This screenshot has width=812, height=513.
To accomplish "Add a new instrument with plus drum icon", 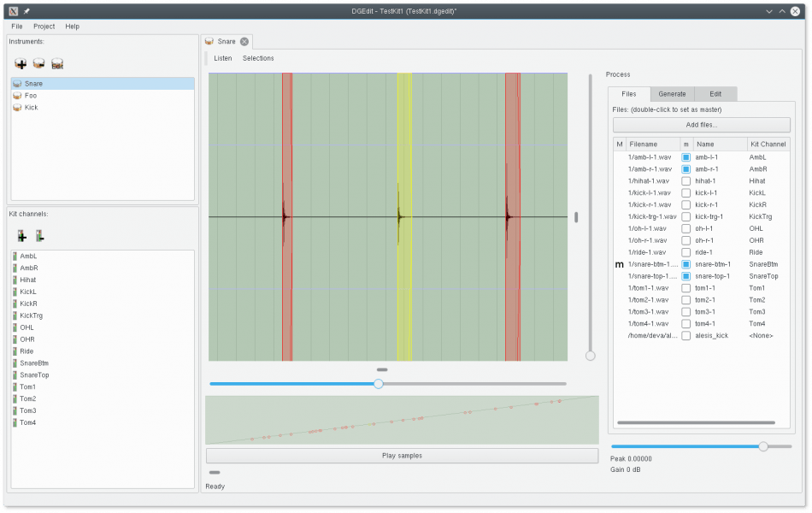I will (x=21, y=64).
